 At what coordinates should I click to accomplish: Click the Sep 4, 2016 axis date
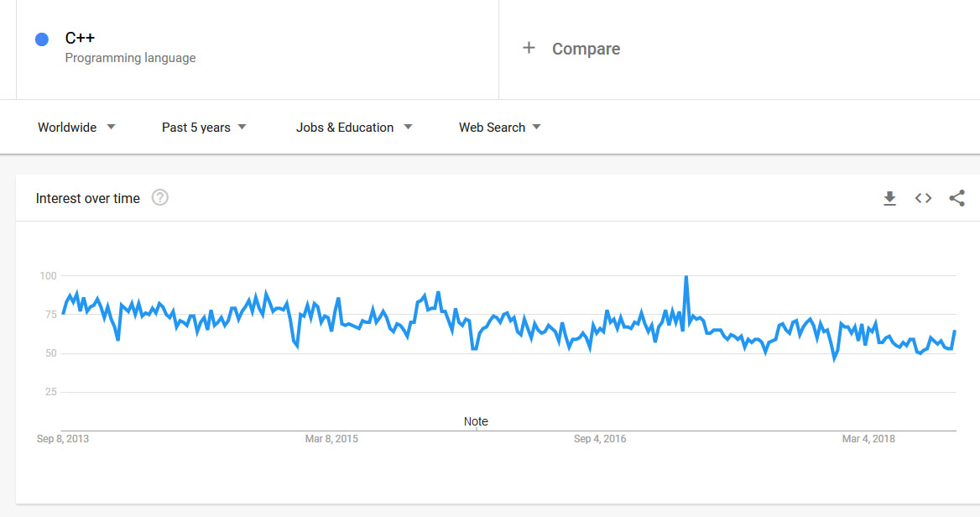tap(600, 439)
